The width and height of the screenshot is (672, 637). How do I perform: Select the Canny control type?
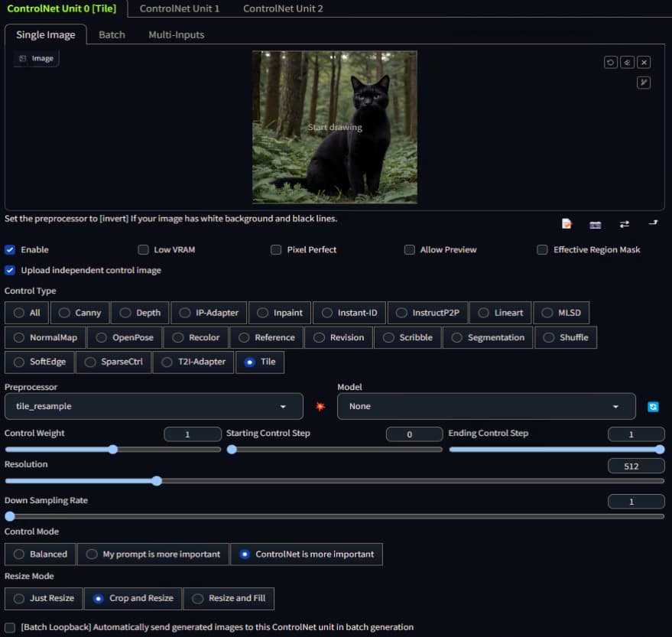(x=80, y=313)
